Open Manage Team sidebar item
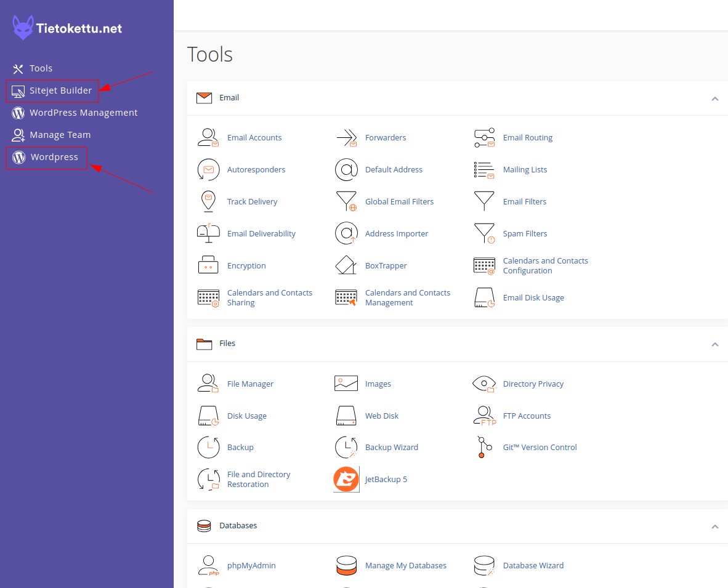728x588 pixels. [x=51, y=135]
